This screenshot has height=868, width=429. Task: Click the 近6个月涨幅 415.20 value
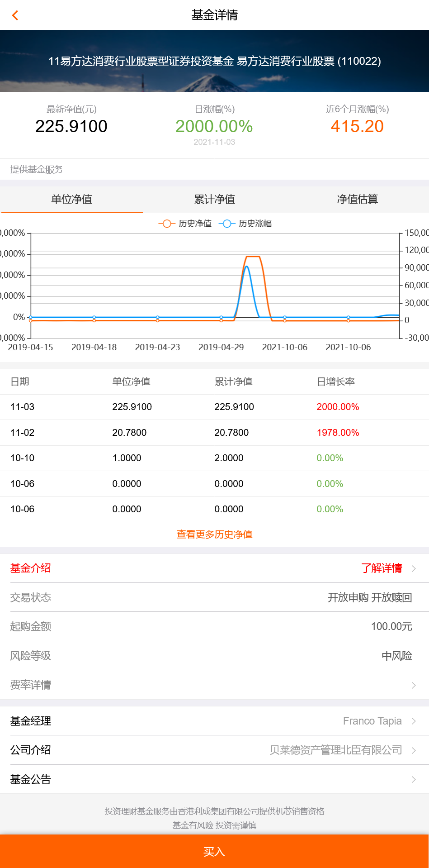357,126
